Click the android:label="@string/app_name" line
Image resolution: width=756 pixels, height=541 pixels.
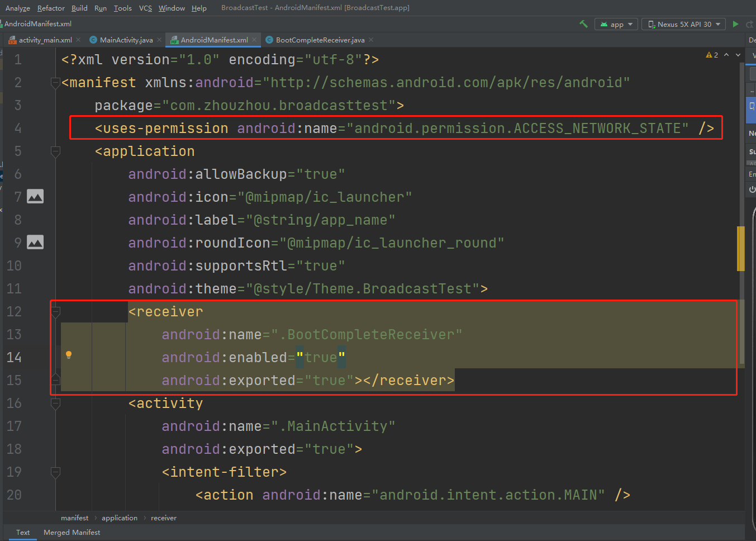click(x=261, y=220)
